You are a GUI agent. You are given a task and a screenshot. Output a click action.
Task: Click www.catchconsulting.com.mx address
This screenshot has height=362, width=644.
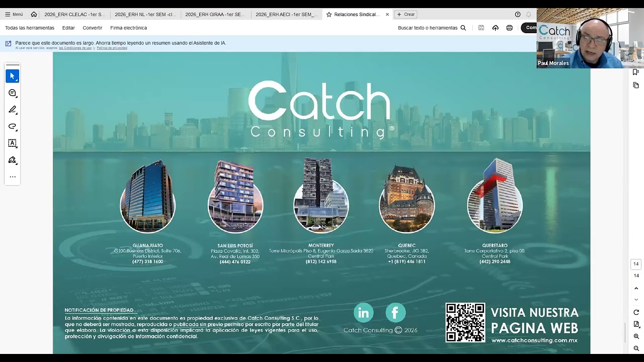click(534, 340)
